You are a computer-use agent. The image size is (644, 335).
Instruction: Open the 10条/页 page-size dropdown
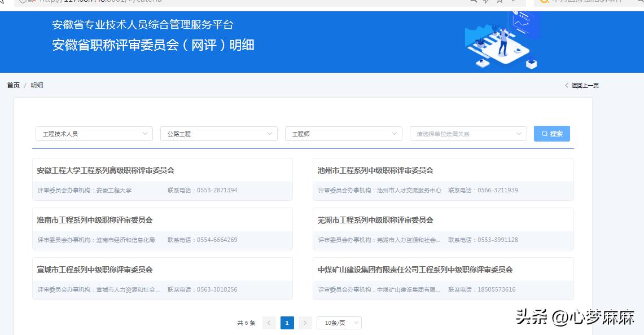(339, 323)
